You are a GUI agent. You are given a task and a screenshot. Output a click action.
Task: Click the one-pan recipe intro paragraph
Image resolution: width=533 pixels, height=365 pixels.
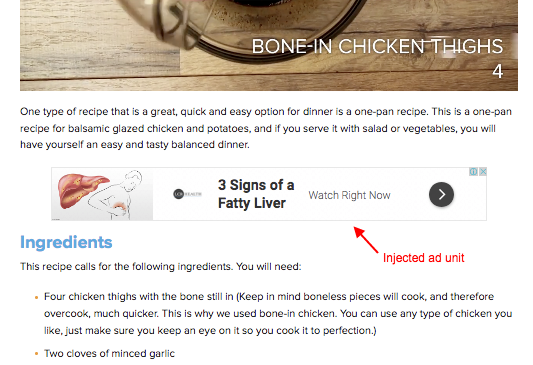[266, 128]
